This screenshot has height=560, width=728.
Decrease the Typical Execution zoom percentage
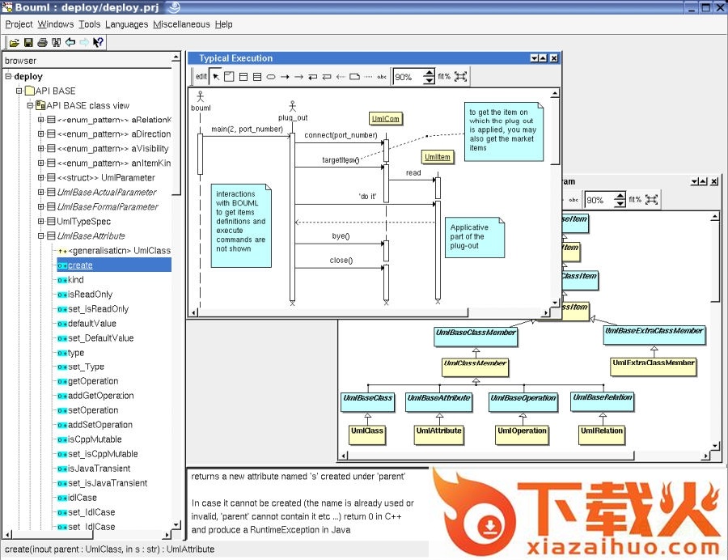click(x=430, y=80)
